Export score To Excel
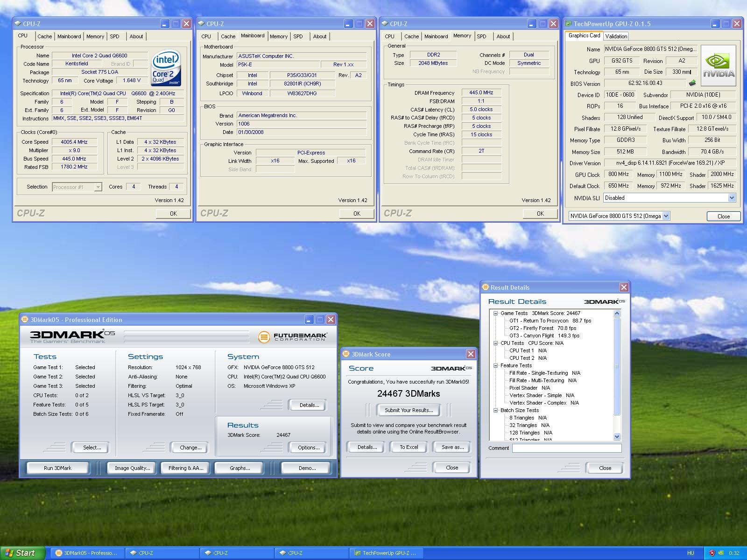This screenshot has height=560, width=747. point(409,447)
